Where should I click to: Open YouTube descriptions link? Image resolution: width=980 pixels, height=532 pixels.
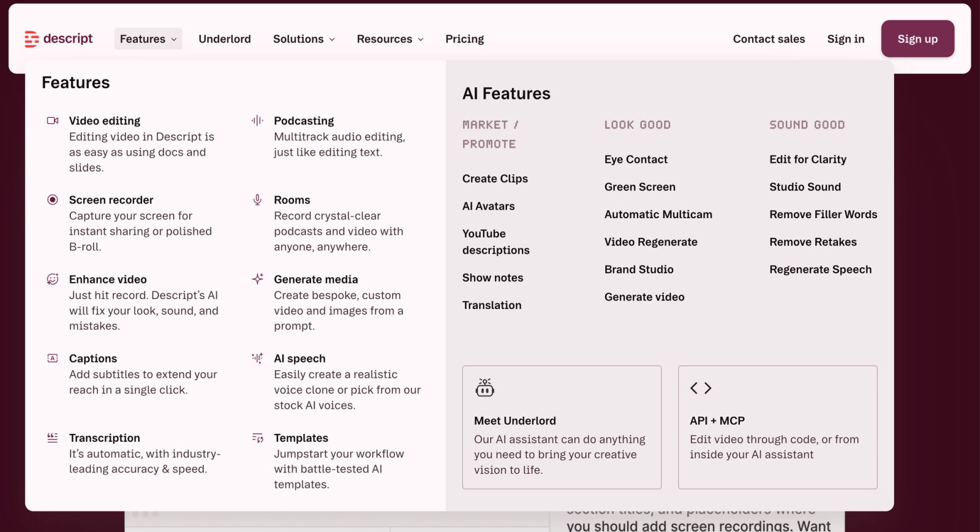(496, 241)
